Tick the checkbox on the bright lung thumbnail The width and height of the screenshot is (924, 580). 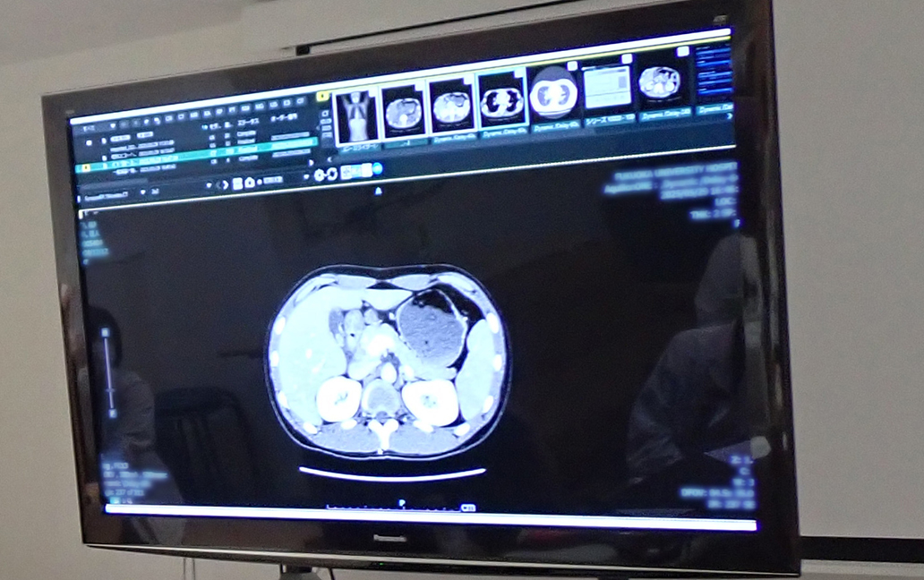coord(571,65)
